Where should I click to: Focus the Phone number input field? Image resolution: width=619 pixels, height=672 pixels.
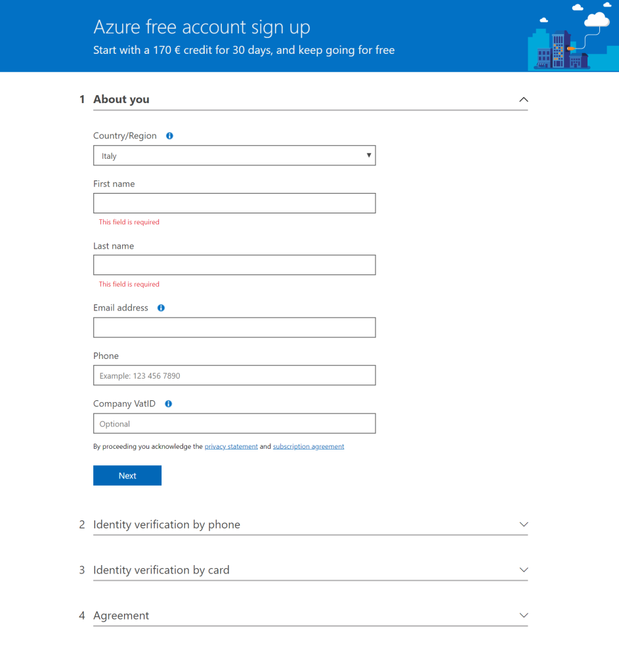234,375
